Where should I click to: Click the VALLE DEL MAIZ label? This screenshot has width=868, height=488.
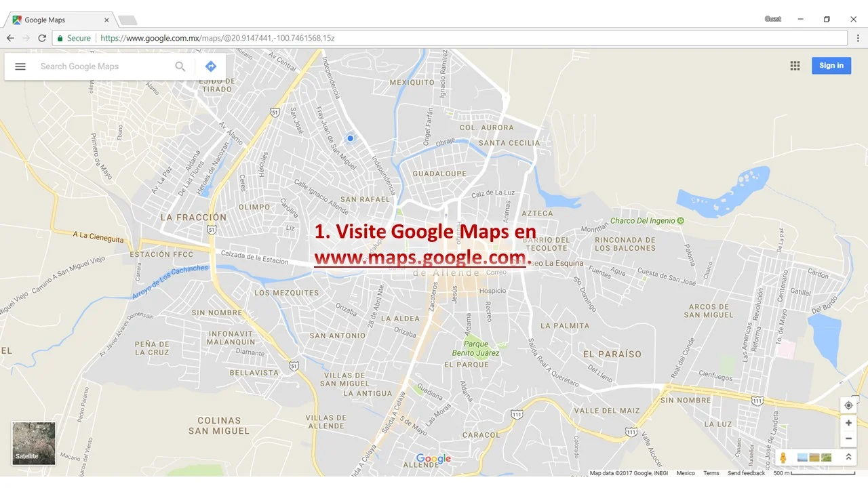607,410
